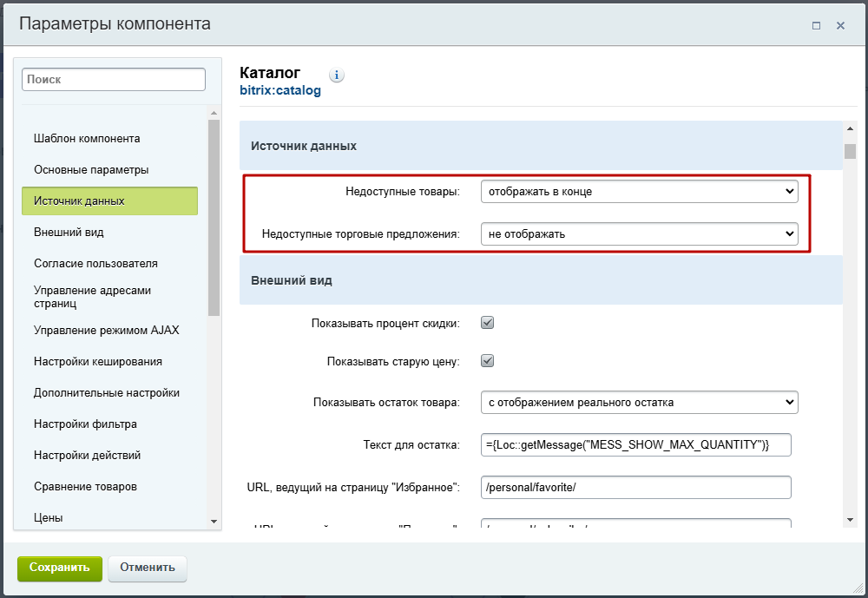Click the Каталог title text
868x598 pixels.
pyautogui.click(x=270, y=73)
